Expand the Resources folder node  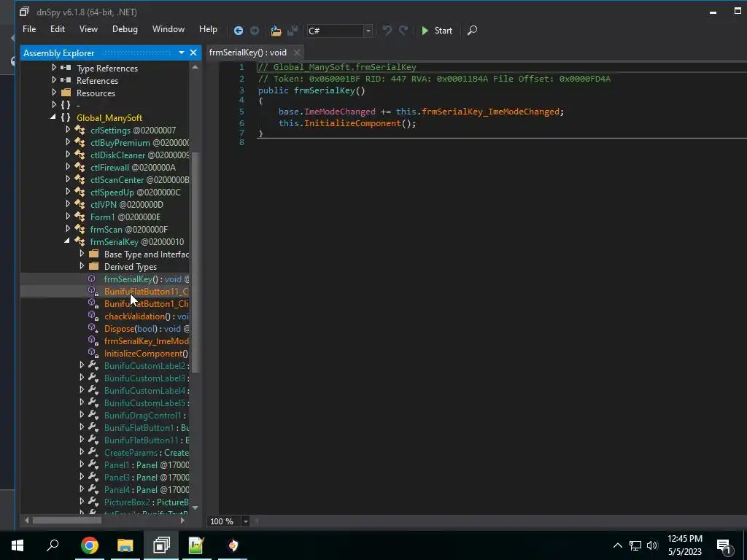pos(54,93)
